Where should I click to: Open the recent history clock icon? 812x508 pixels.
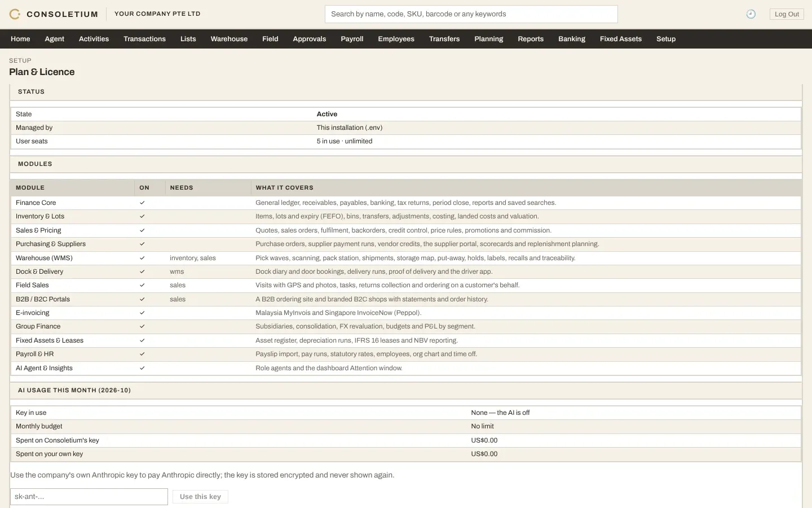click(751, 14)
